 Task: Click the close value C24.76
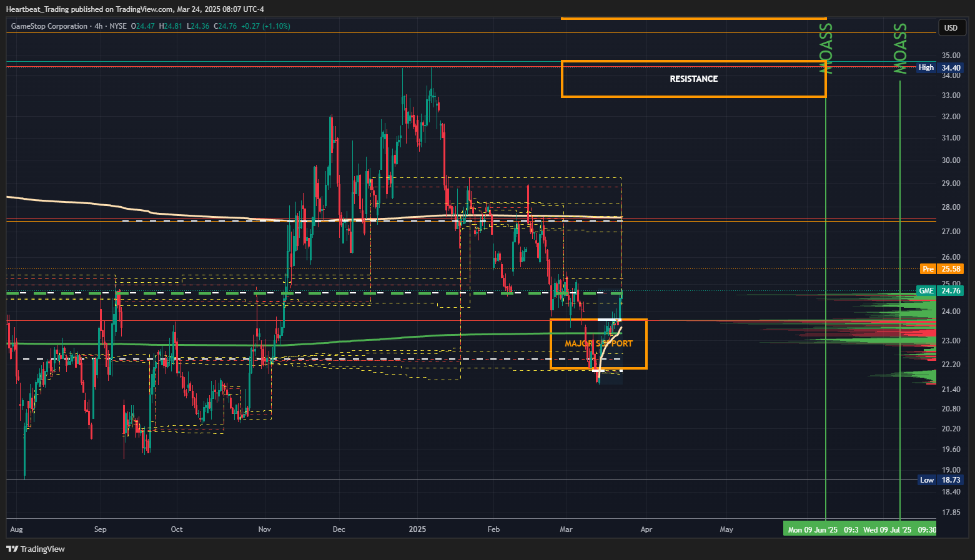point(225,26)
